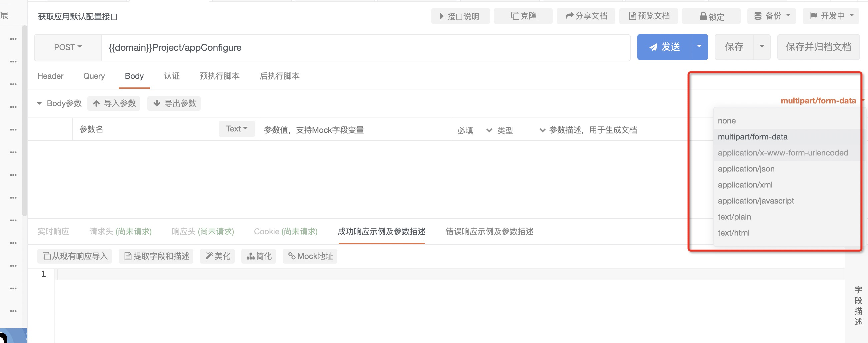Click the 参数名 input field
The width and height of the screenshot is (868, 343).
pos(146,129)
